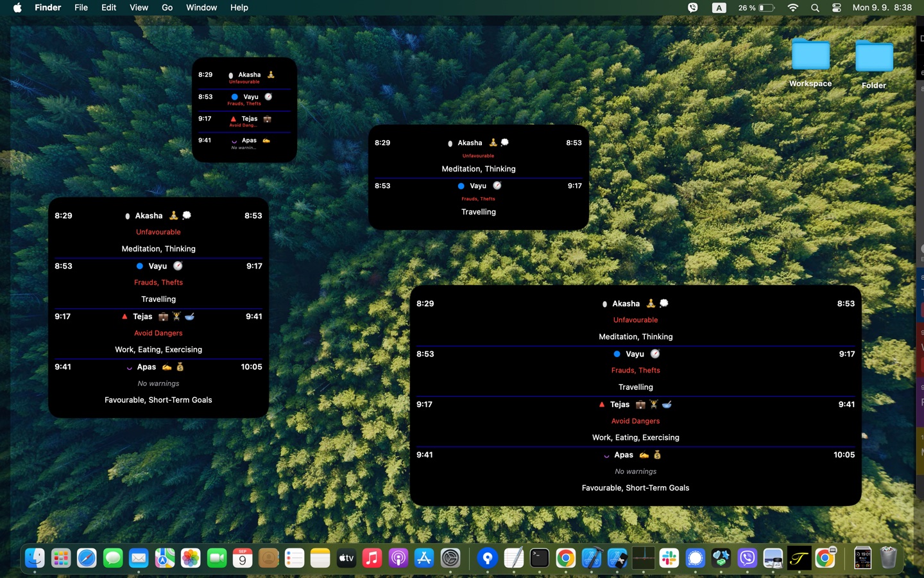
Task: Click 'No warnin...' in the small widget
Action: pos(243,148)
